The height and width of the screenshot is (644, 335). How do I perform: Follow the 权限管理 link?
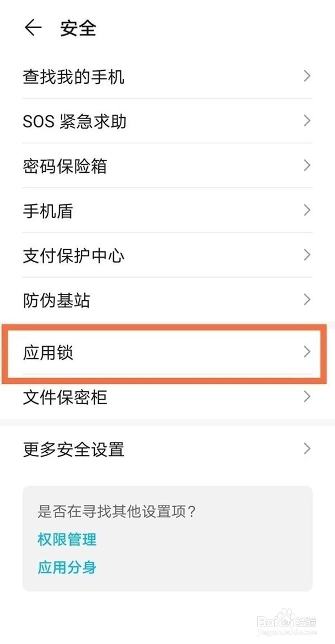click(x=67, y=539)
